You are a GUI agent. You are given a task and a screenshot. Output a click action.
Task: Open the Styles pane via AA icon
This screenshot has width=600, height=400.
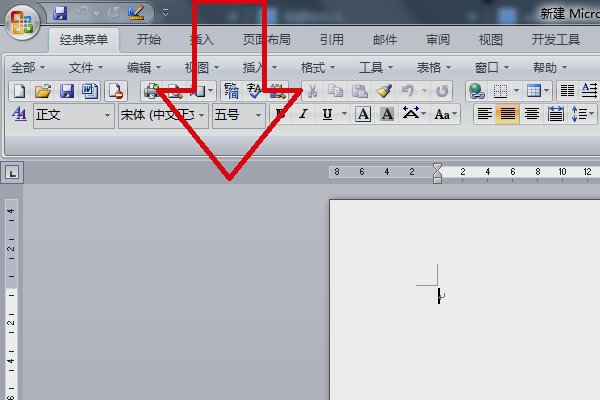coord(19,114)
